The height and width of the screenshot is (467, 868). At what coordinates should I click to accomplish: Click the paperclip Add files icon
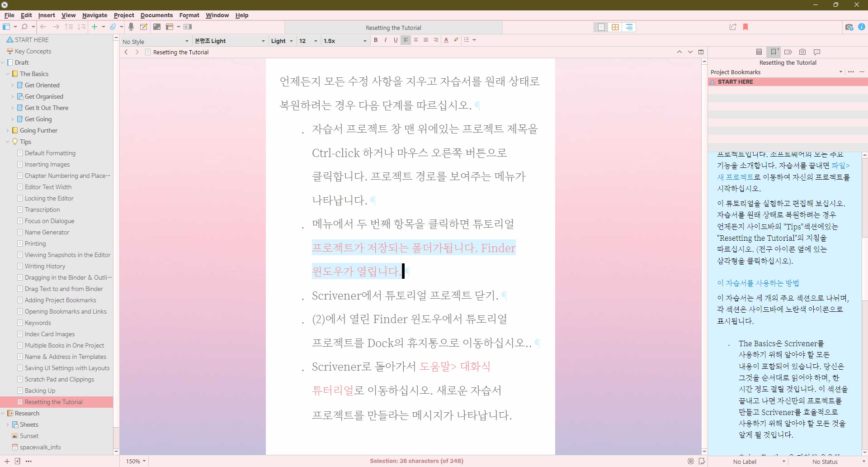113,27
